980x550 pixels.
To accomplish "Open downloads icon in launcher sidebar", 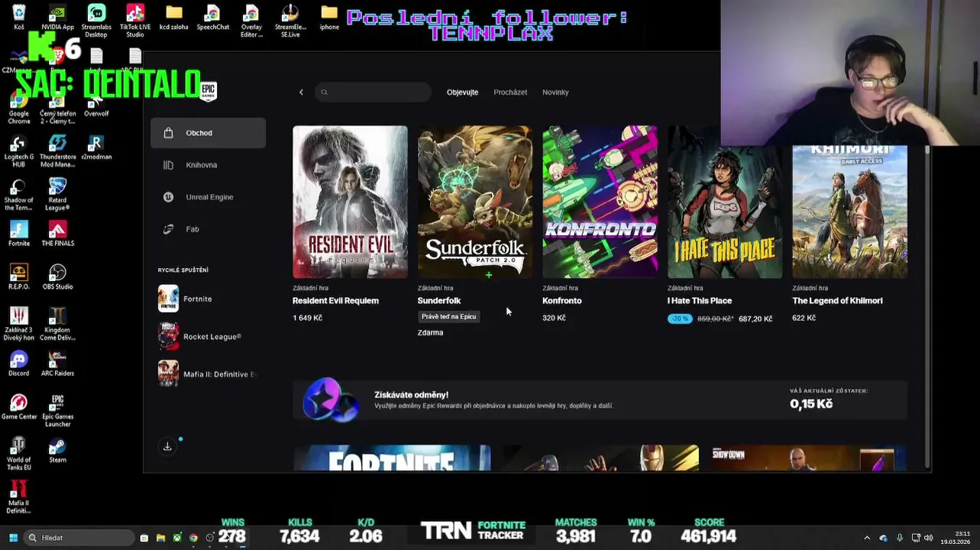I will click(167, 446).
